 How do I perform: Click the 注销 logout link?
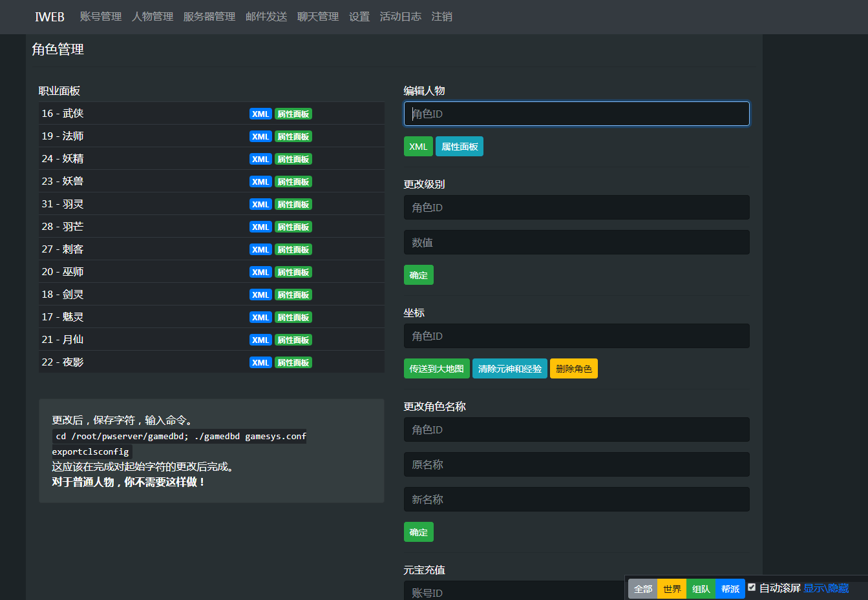442,17
